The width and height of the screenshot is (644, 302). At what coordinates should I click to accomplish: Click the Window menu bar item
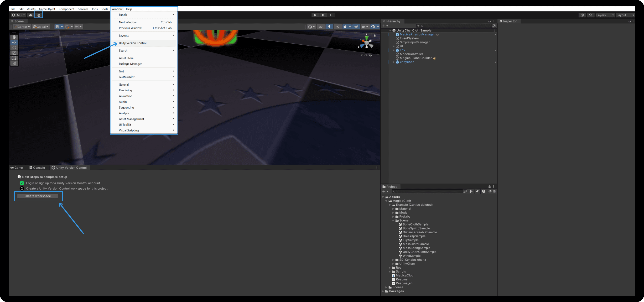pos(117,9)
